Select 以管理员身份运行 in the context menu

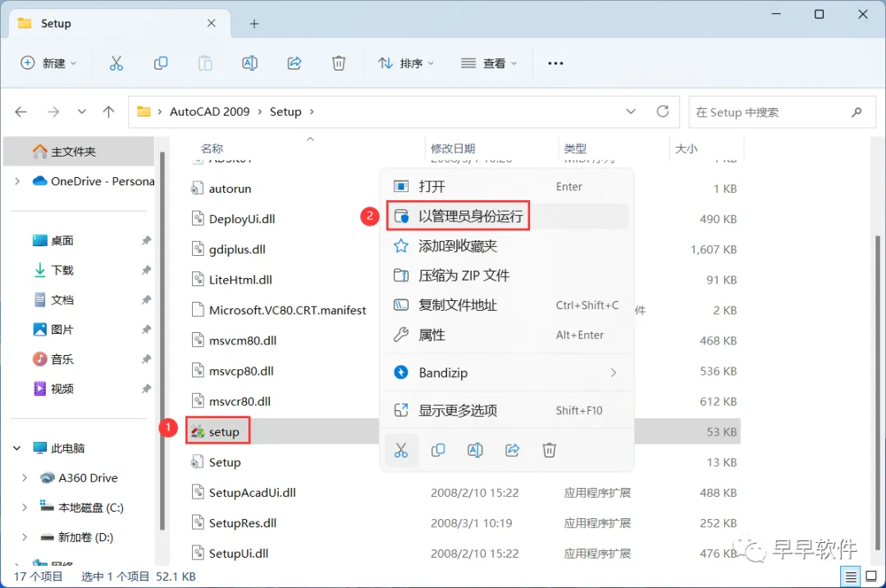click(507, 216)
